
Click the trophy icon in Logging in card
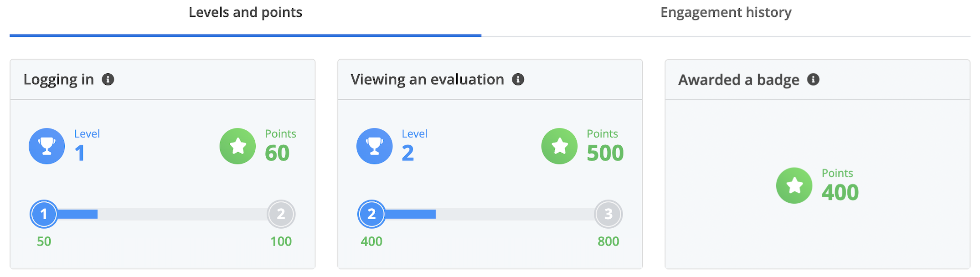(47, 146)
